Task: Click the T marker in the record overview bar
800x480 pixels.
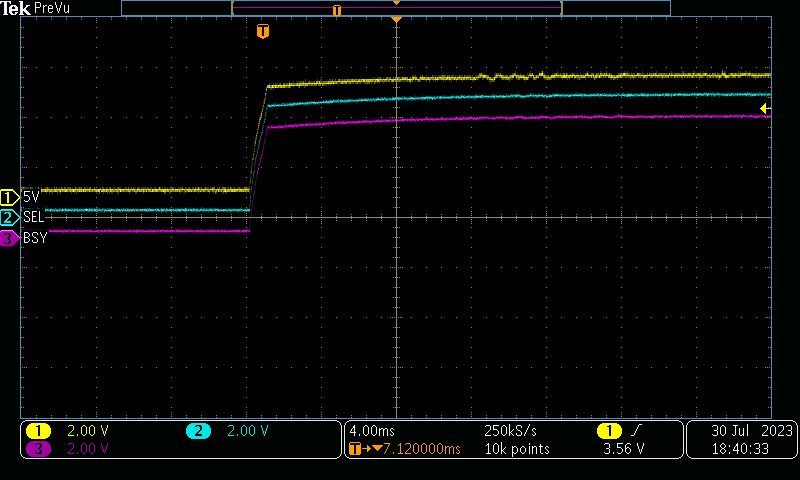Action: [x=337, y=10]
